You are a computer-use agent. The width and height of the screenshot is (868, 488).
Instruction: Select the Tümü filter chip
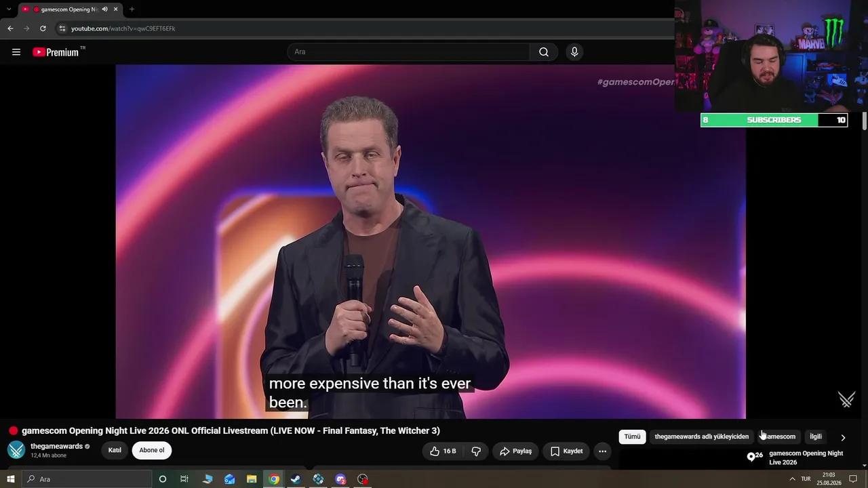coord(632,436)
